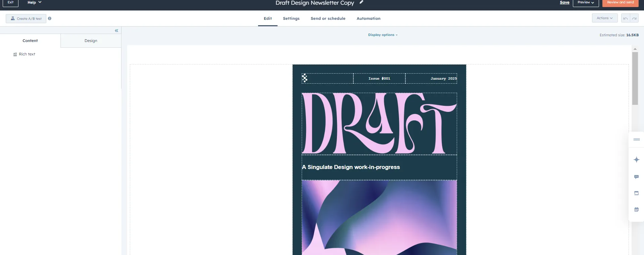Screen dimensions: 644x255
Task: Click Review and send button
Action: coord(620,3)
